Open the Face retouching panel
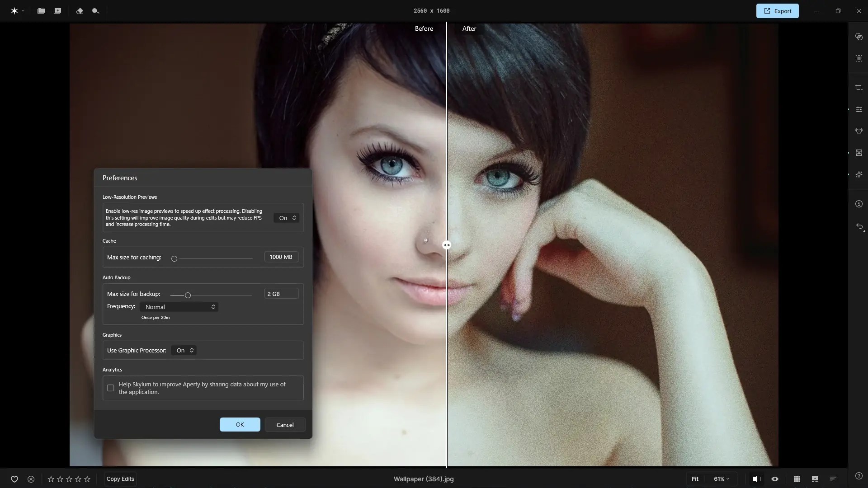 point(859,131)
